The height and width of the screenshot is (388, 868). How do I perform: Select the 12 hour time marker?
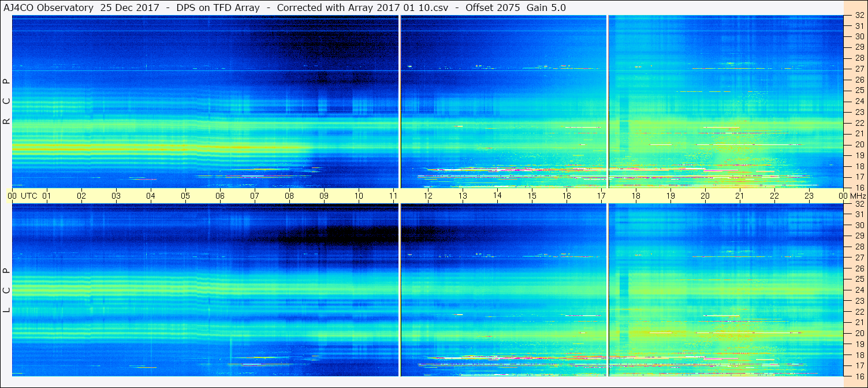pyautogui.click(x=428, y=196)
